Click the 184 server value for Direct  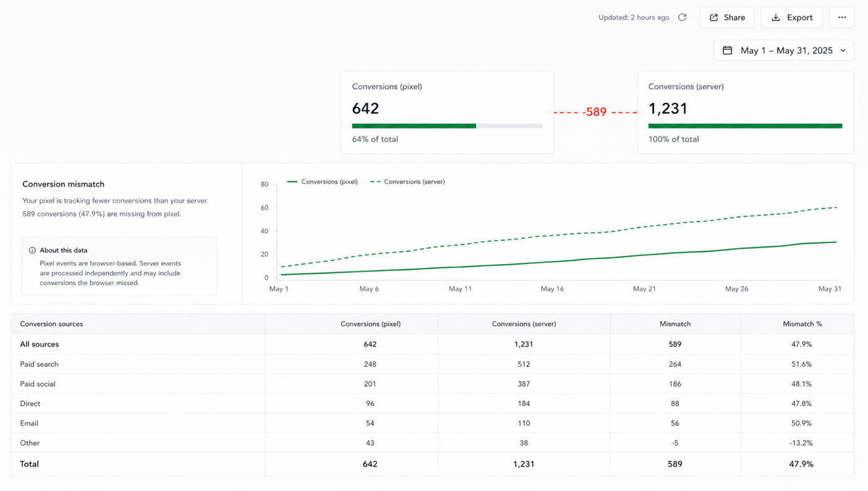(x=524, y=404)
